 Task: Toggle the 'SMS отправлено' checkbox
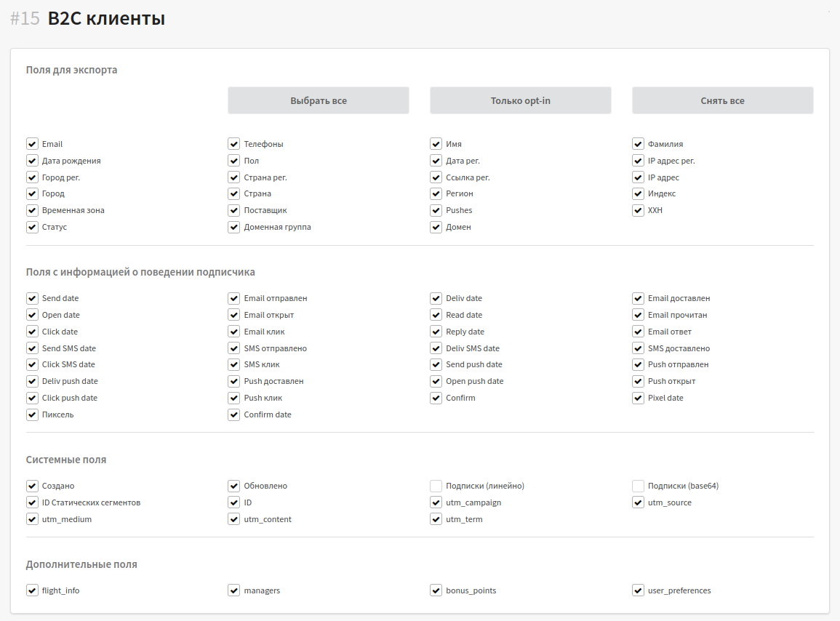(x=233, y=348)
